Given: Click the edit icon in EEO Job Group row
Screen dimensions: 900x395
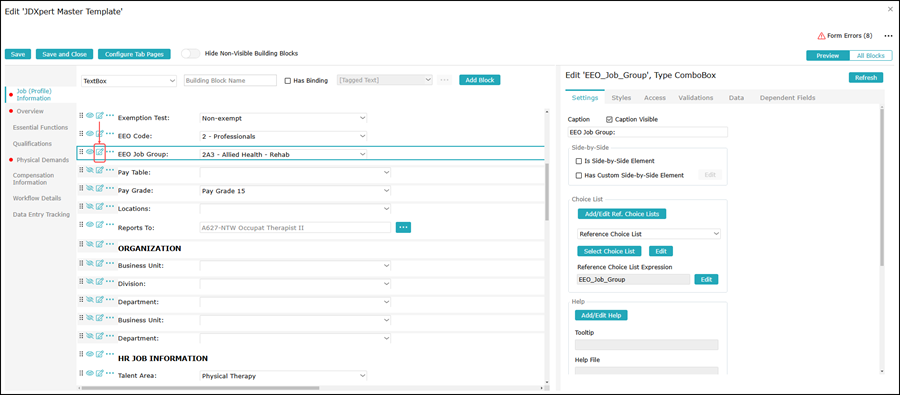Looking at the screenshot, I should (x=100, y=152).
